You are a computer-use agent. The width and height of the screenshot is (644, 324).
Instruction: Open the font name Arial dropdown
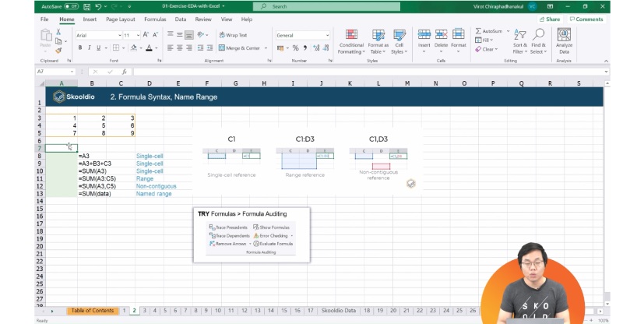pyautogui.click(x=119, y=35)
